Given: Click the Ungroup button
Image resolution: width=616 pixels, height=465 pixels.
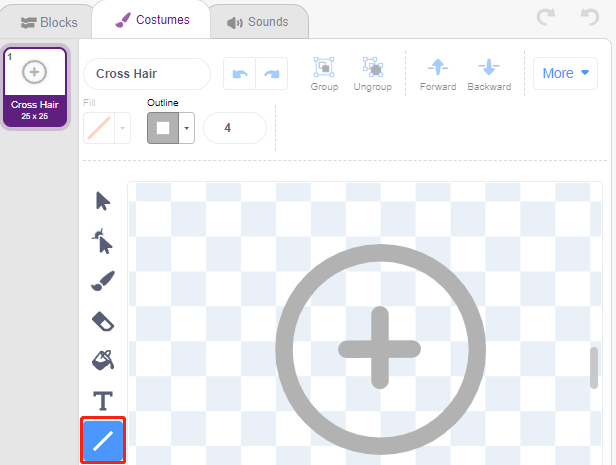Looking at the screenshot, I should click(x=372, y=74).
